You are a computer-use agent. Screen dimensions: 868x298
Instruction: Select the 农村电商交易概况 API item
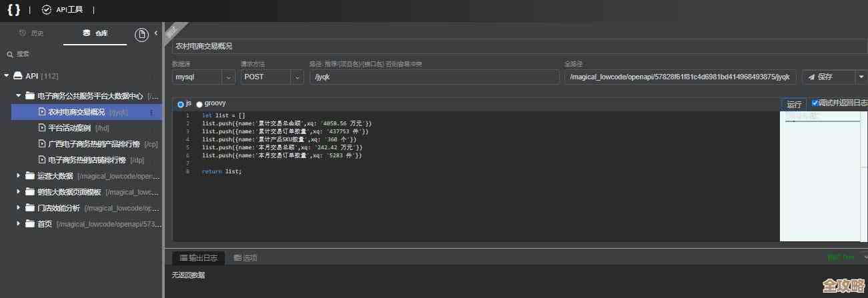tap(87, 112)
